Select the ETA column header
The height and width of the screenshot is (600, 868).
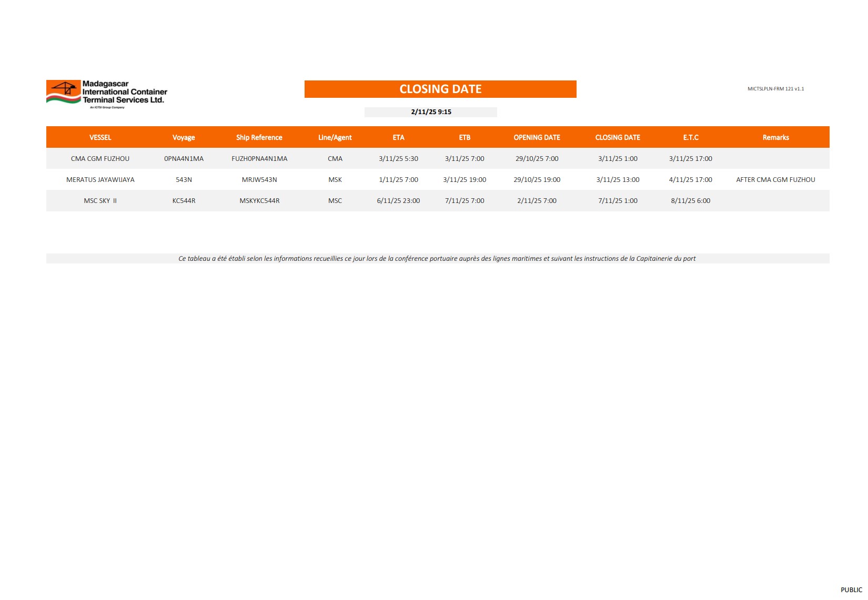click(398, 137)
